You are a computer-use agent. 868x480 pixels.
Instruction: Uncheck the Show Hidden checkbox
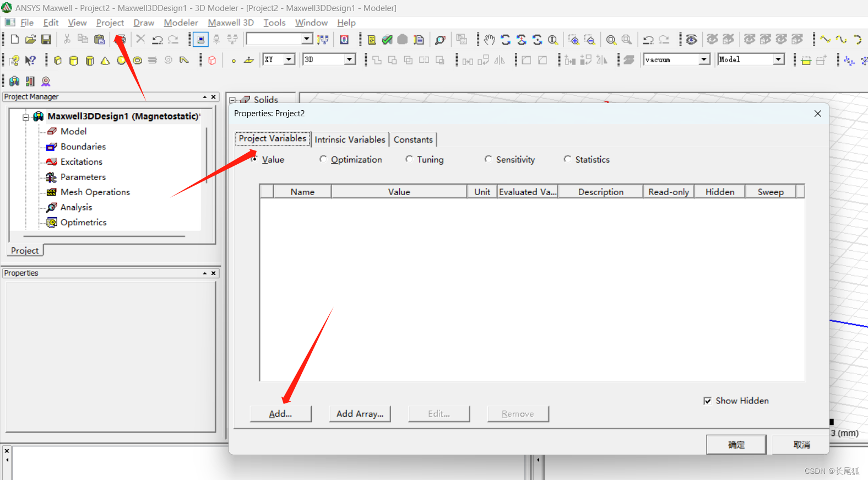(x=707, y=401)
